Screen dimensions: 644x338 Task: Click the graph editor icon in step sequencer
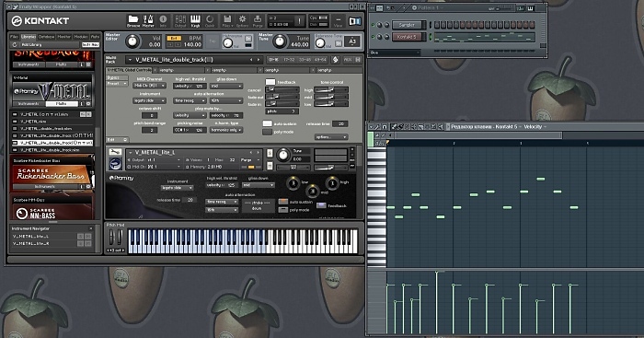pyautogui.click(x=521, y=8)
